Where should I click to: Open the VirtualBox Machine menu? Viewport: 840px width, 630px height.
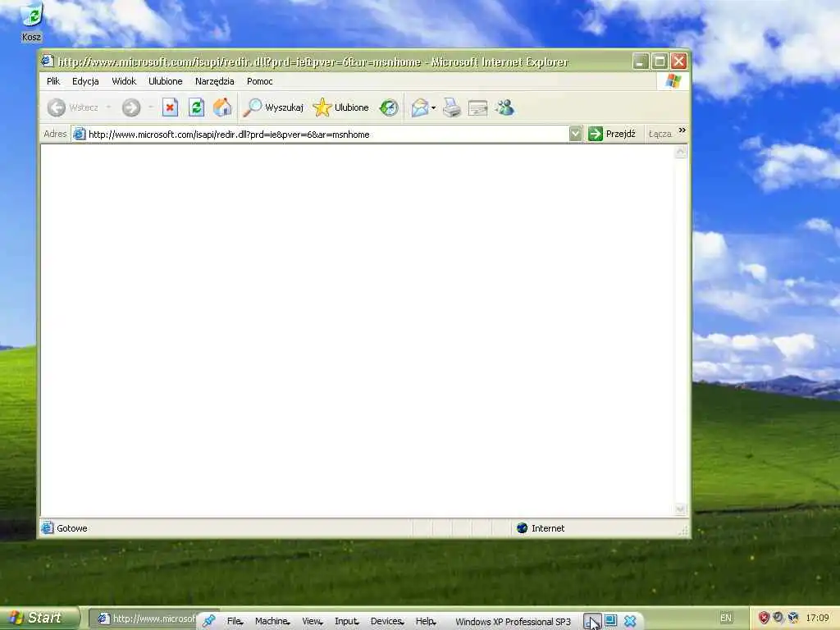(x=272, y=622)
